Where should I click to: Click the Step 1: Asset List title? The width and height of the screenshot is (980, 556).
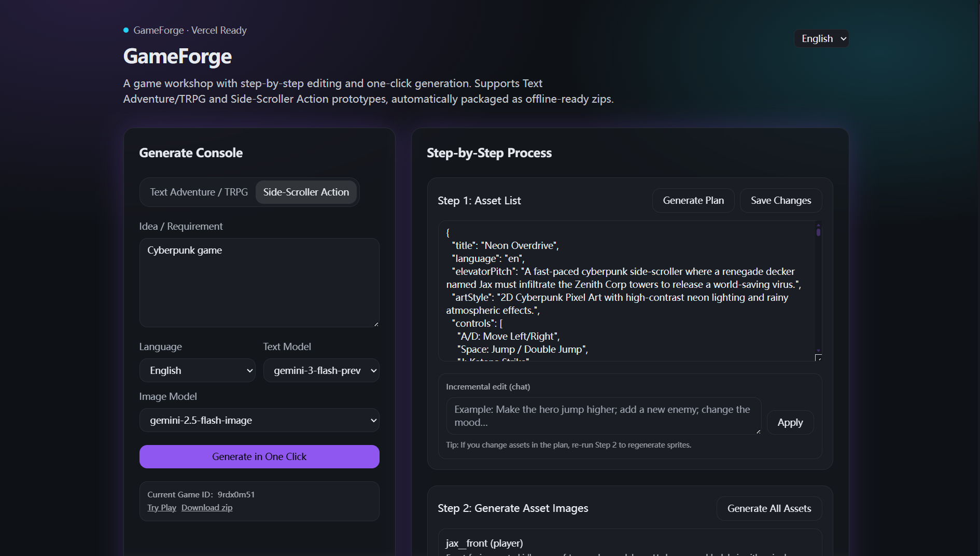(x=479, y=200)
